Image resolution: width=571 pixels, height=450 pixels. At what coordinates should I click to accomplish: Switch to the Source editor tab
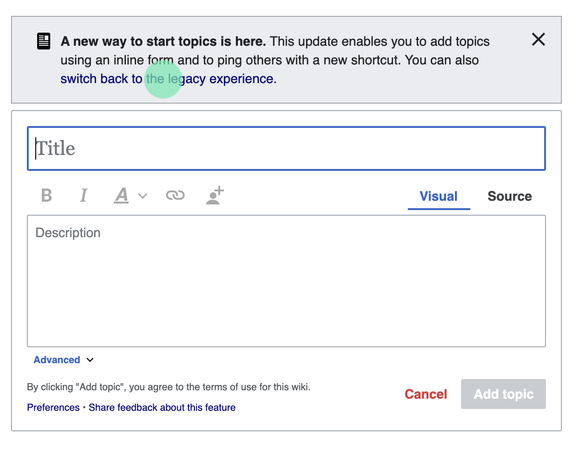(509, 196)
